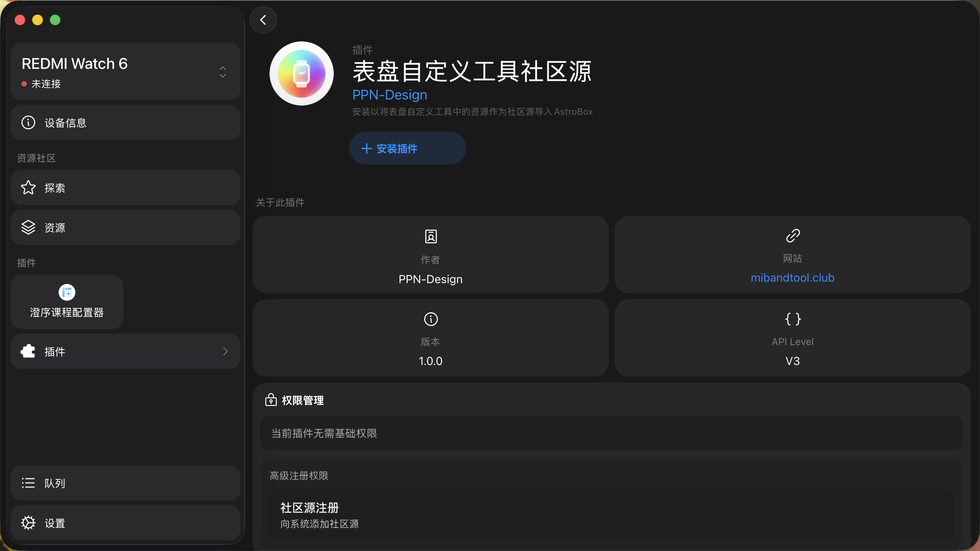Open the 插件 sidebar entry
This screenshot has height=551, width=980.
point(126,351)
